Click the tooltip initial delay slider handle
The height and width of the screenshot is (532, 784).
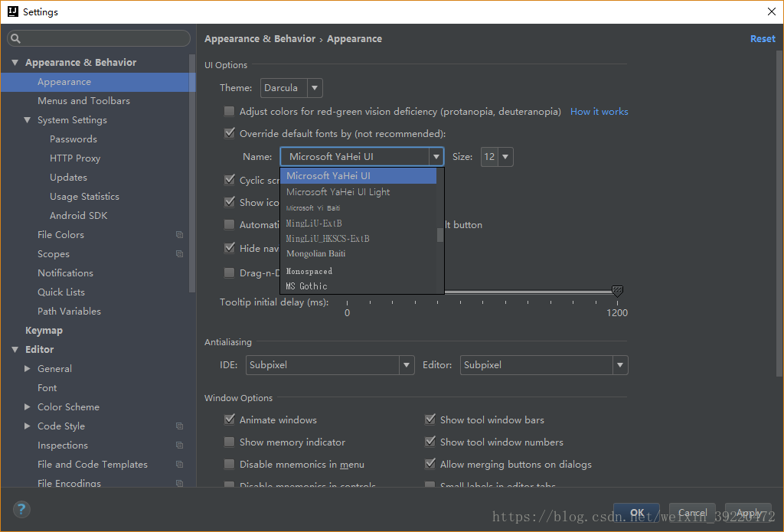point(617,291)
